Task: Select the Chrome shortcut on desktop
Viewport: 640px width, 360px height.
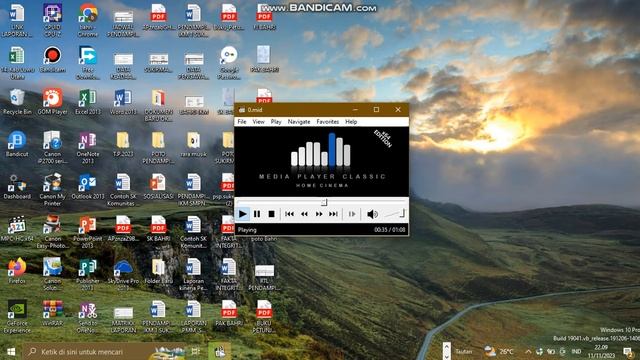Action: point(87,20)
